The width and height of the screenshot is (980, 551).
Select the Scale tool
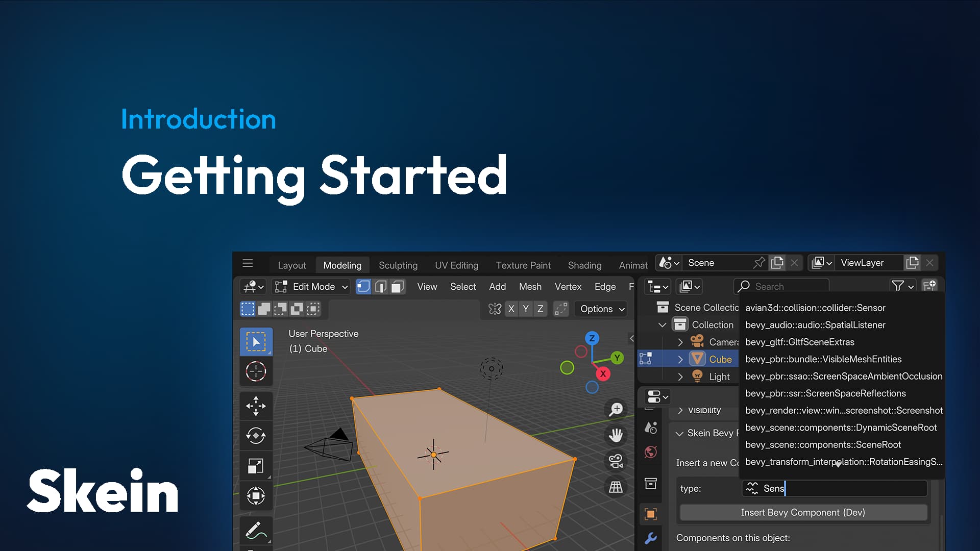(256, 466)
